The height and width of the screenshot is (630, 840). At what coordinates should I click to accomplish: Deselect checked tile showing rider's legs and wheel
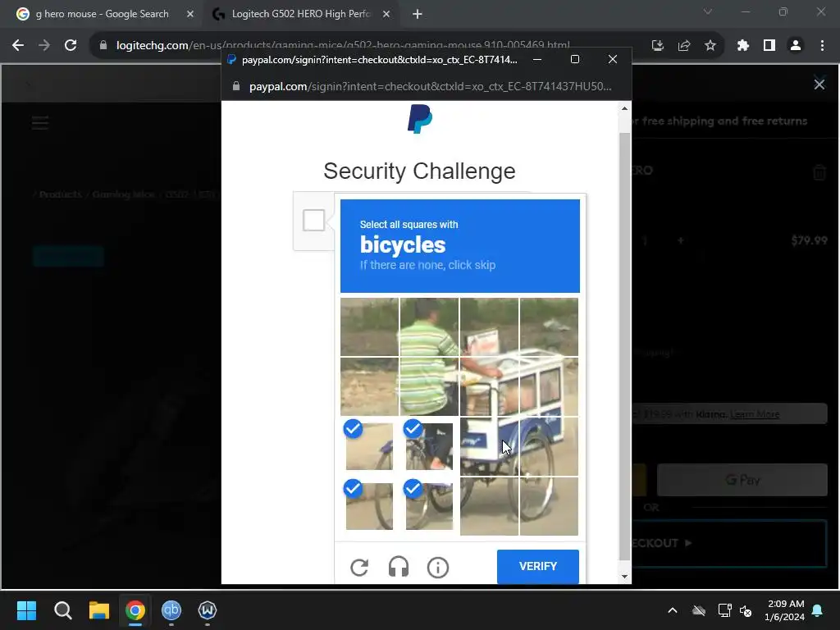[x=429, y=446]
